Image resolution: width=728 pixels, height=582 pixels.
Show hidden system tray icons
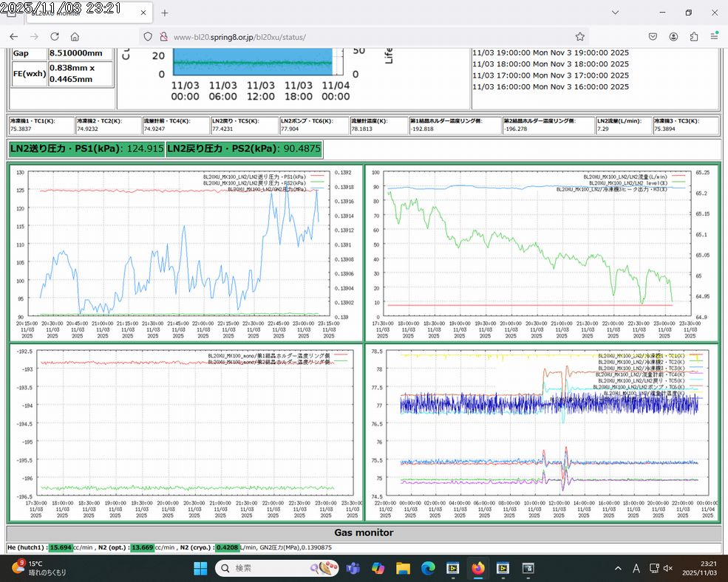[618, 568]
